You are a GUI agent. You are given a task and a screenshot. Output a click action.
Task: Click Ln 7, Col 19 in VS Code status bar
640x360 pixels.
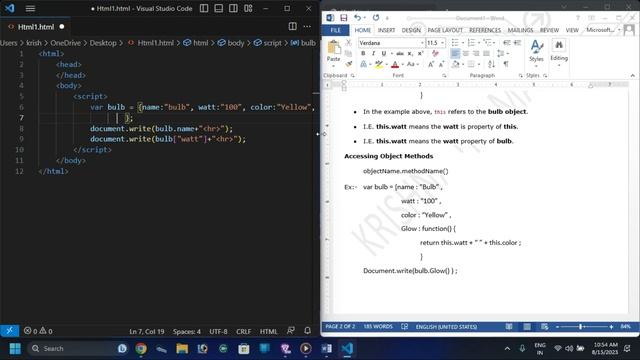point(147,331)
